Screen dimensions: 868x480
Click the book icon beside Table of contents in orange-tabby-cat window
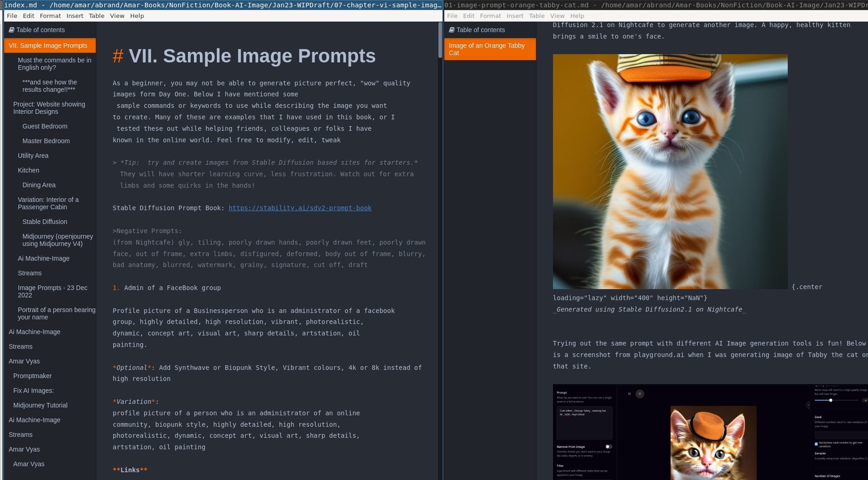pyautogui.click(x=452, y=30)
